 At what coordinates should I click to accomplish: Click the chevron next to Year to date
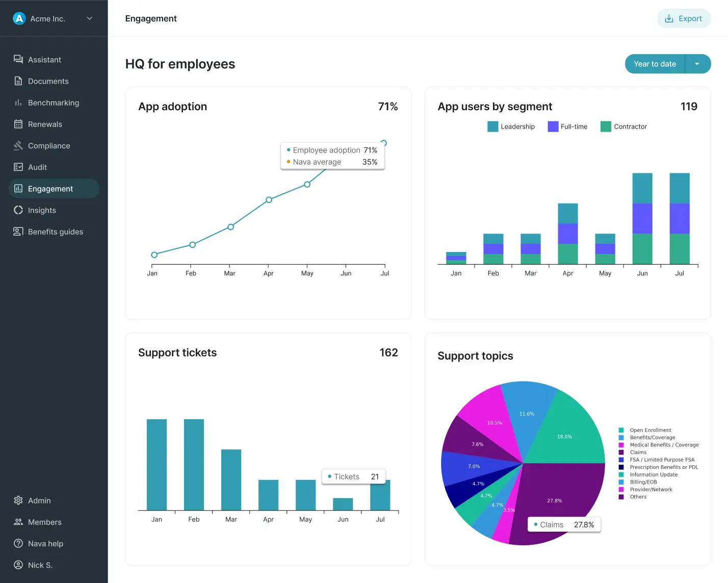coord(697,64)
